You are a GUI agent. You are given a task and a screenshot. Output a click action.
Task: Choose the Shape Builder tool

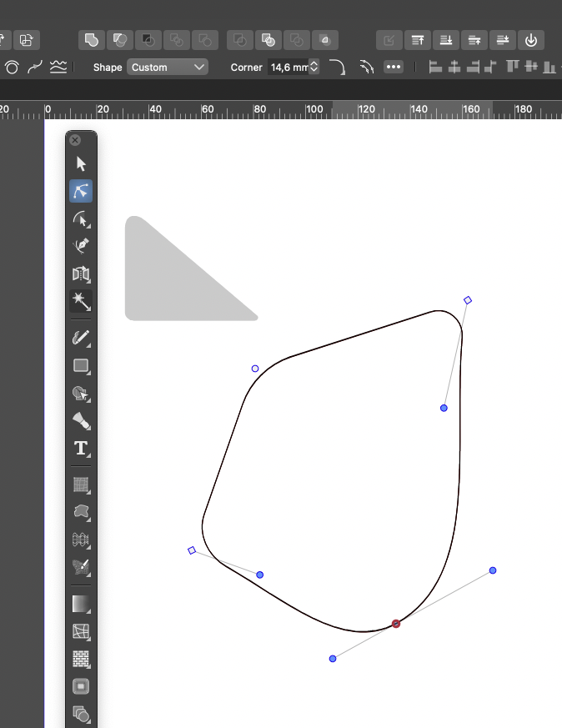click(81, 394)
